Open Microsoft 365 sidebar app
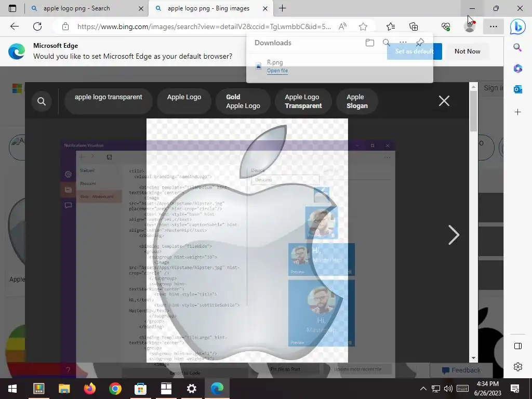Screen dimensions: 532x399 click(517, 69)
